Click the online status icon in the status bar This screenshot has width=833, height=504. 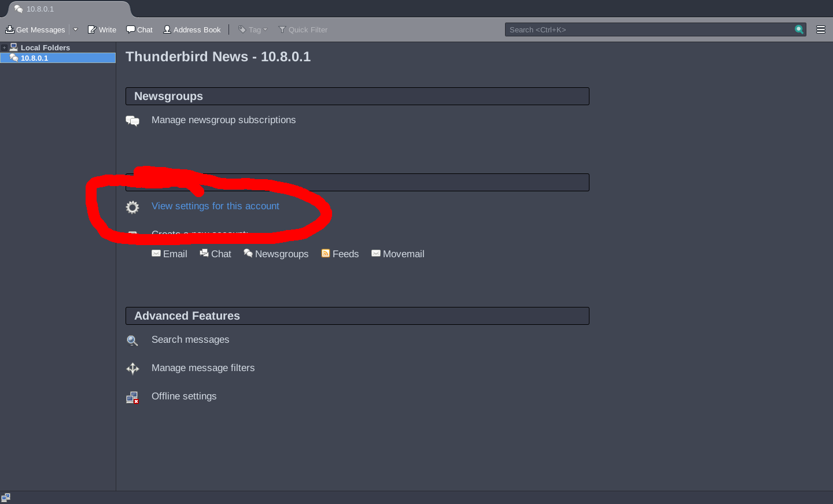click(x=6, y=498)
